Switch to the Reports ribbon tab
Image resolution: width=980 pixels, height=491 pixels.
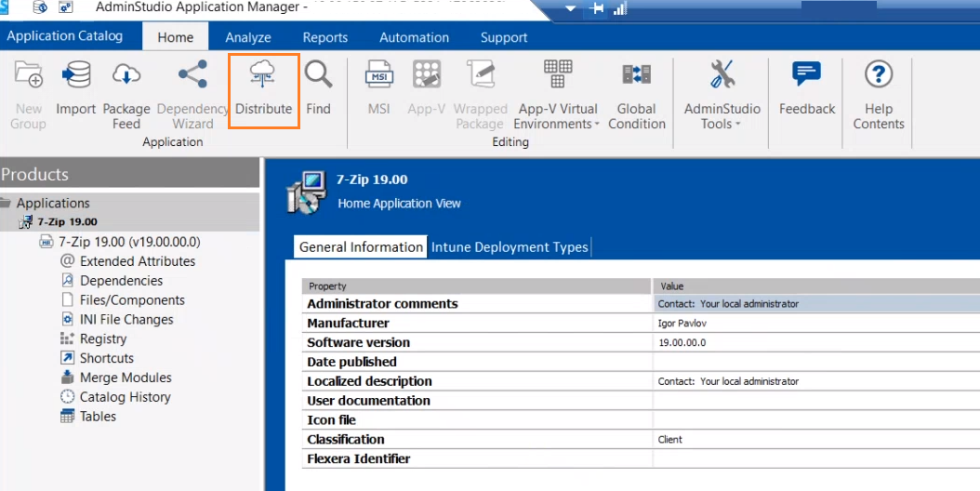tap(325, 37)
